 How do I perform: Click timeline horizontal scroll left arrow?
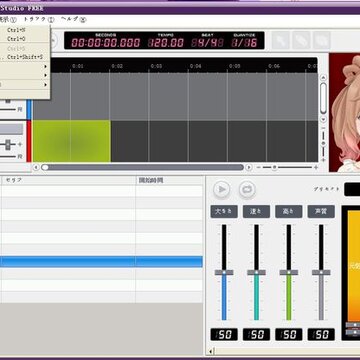(36, 167)
